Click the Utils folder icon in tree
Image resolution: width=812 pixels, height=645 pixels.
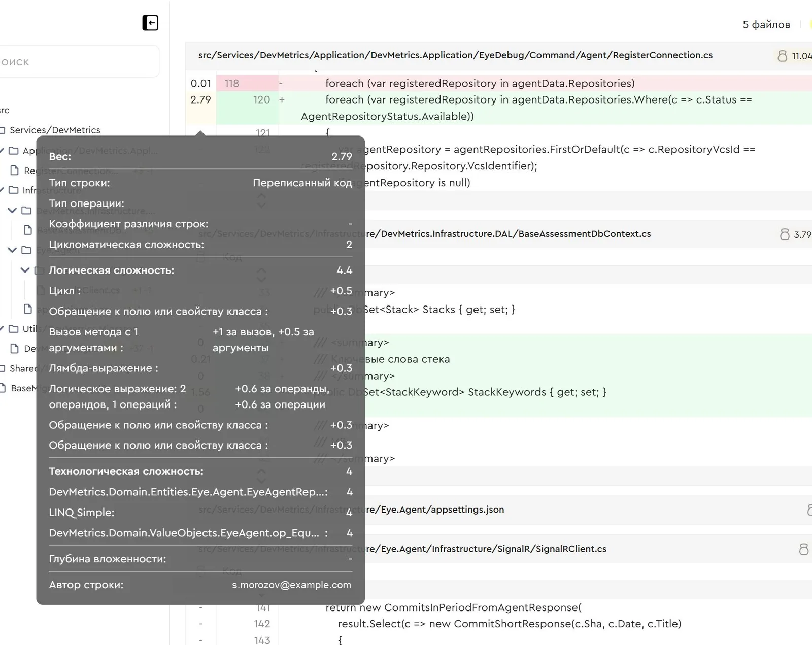pos(14,329)
